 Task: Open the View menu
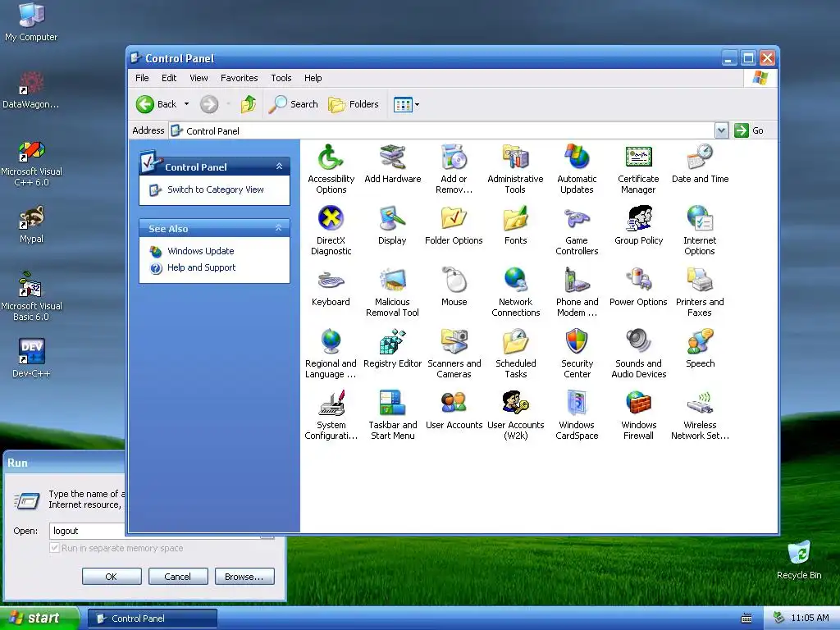[x=199, y=78]
